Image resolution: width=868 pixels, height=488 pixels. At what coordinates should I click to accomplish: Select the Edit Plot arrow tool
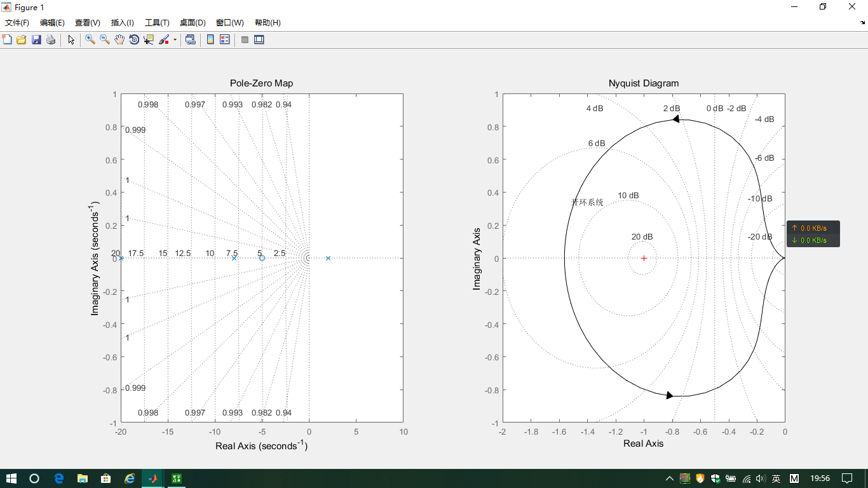click(x=71, y=39)
